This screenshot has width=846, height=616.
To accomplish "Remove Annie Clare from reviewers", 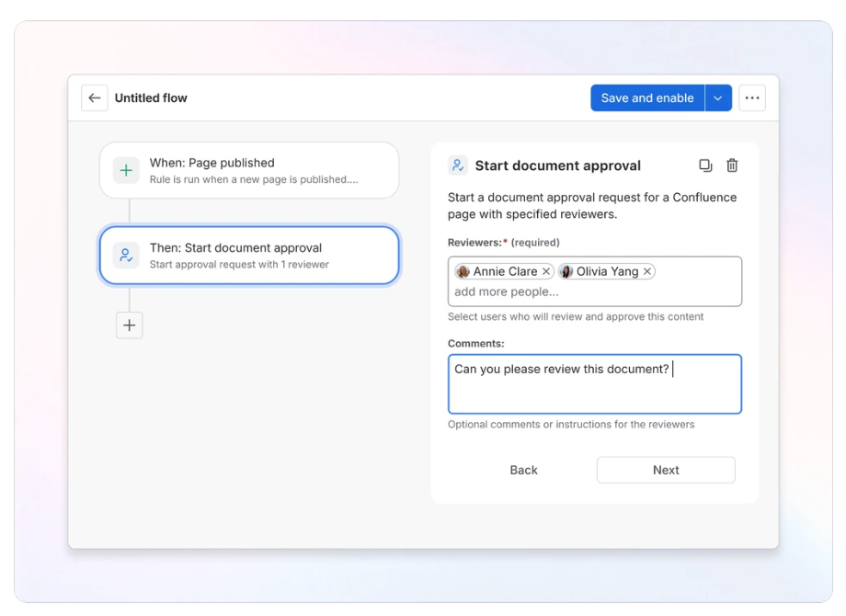I will [x=546, y=271].
